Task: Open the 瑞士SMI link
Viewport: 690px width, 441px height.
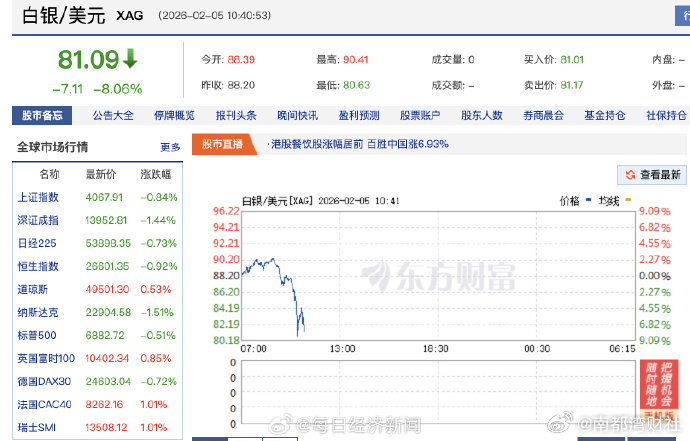Action: pyautogui.click(x=37, y=427)
